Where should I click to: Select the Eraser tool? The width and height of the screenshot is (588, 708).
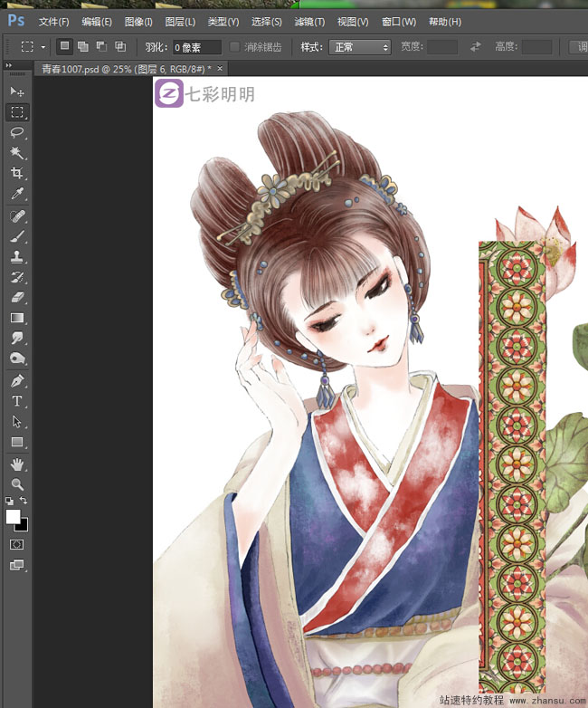pos(17,298)
